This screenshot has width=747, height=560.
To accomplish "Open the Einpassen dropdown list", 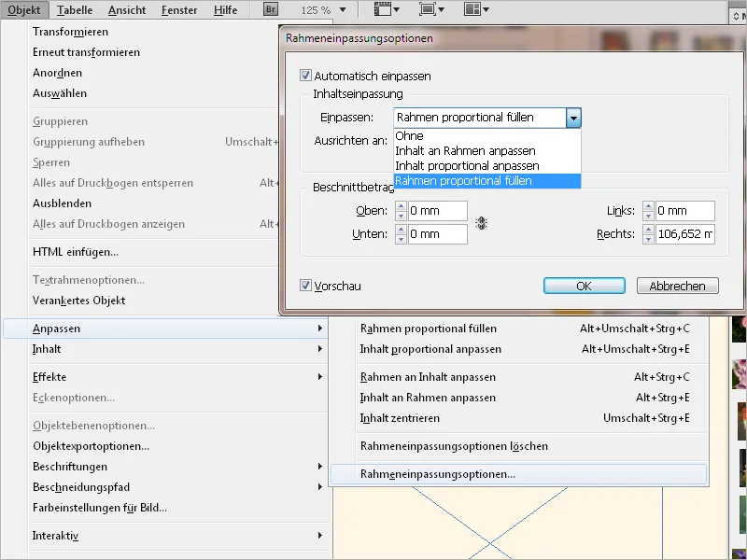I will point(575,118).
